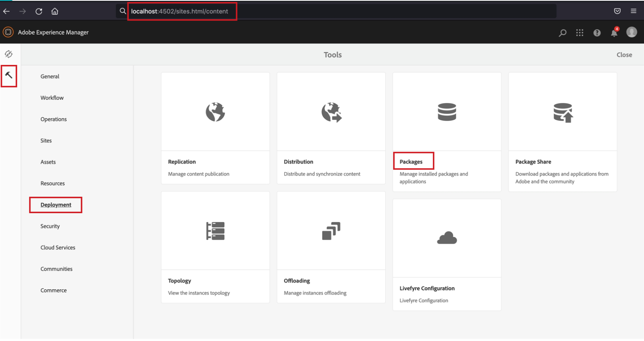Select Deployment in the tools list
Image resolution: width=644 pixels, height=341 pixels.
[x=56, y=205]
